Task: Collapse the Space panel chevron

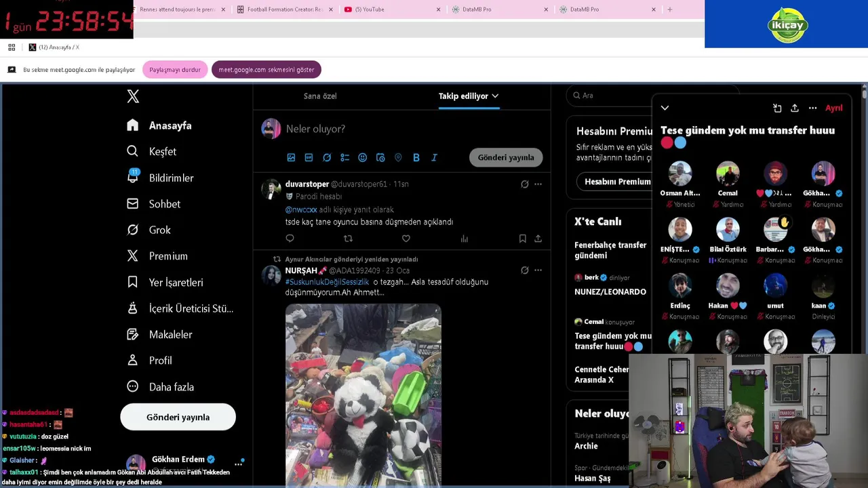Action: click(665, 108)
